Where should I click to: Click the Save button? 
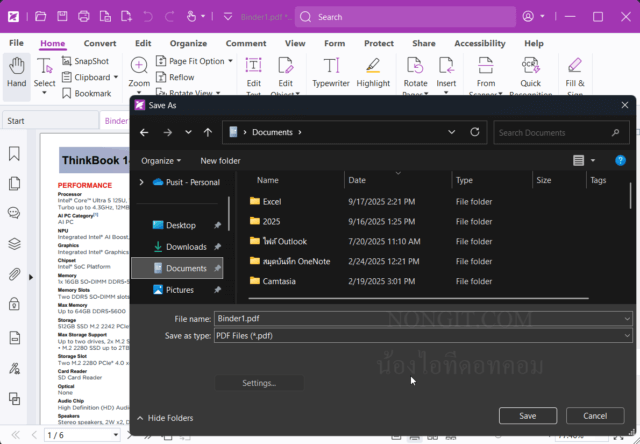coord(528,415)
